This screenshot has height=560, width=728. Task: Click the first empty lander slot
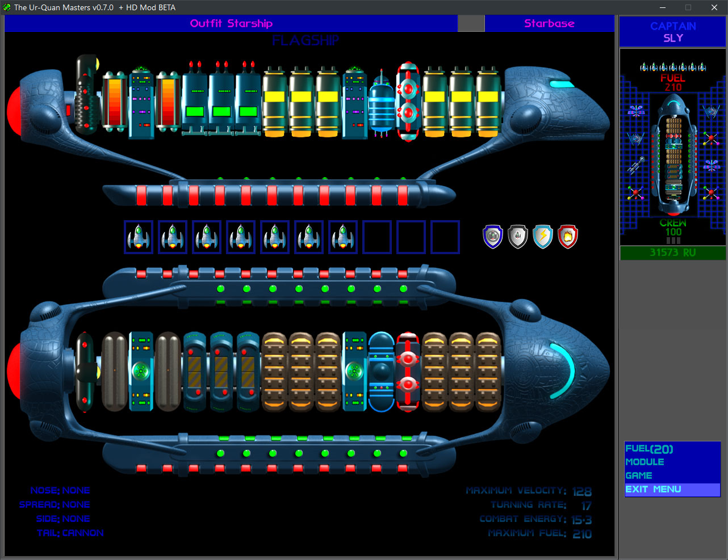pos(377,237)
